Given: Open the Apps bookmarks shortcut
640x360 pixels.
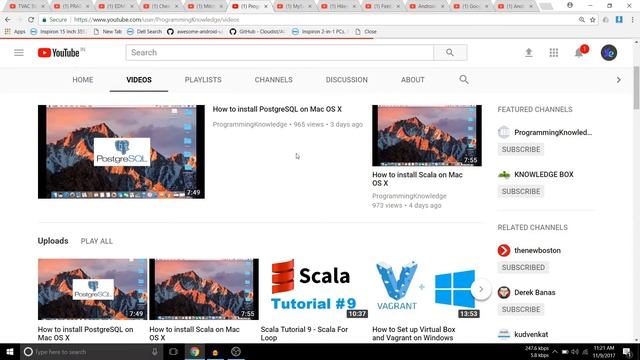Looking at the screenshot, I should pos(15,31).
